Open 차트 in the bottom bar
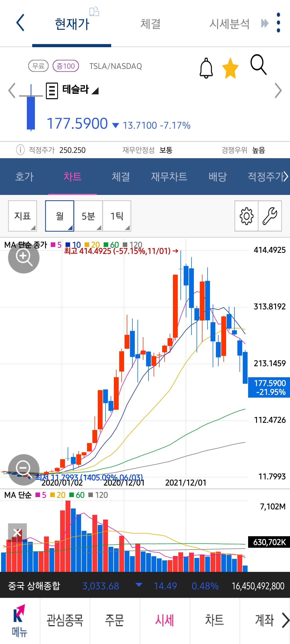Image resolution: width=290 pixels, height=644 pixels. pos(215,620)
